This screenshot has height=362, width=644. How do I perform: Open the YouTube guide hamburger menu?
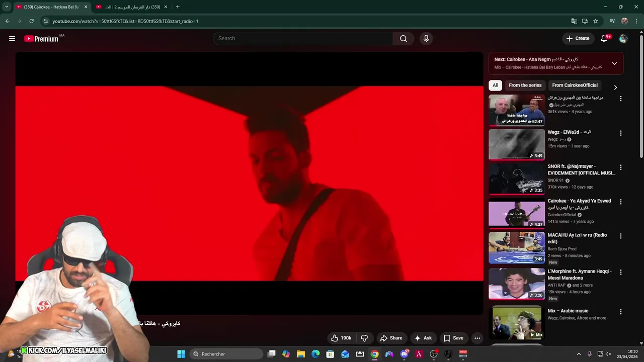tap(12, 39)
